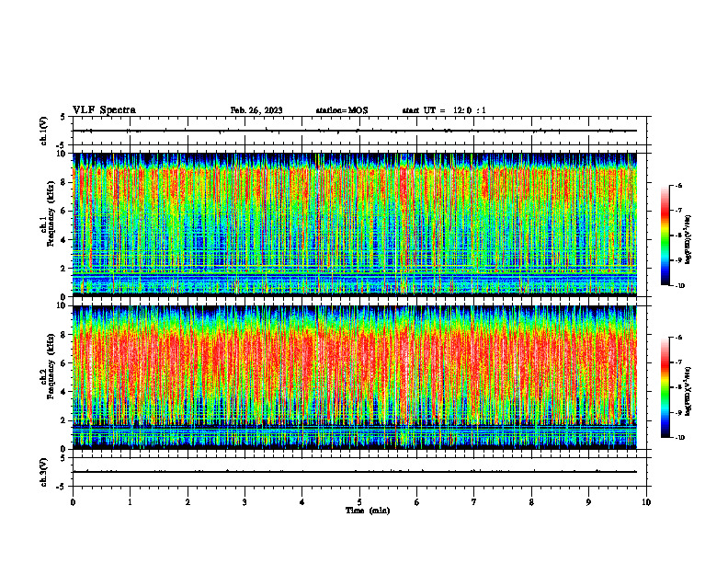The height and width of the screenshot is (563, 728).
Task: Click the time axis tick label "10"
Action: pyautogui.click(x=646, y=502)
